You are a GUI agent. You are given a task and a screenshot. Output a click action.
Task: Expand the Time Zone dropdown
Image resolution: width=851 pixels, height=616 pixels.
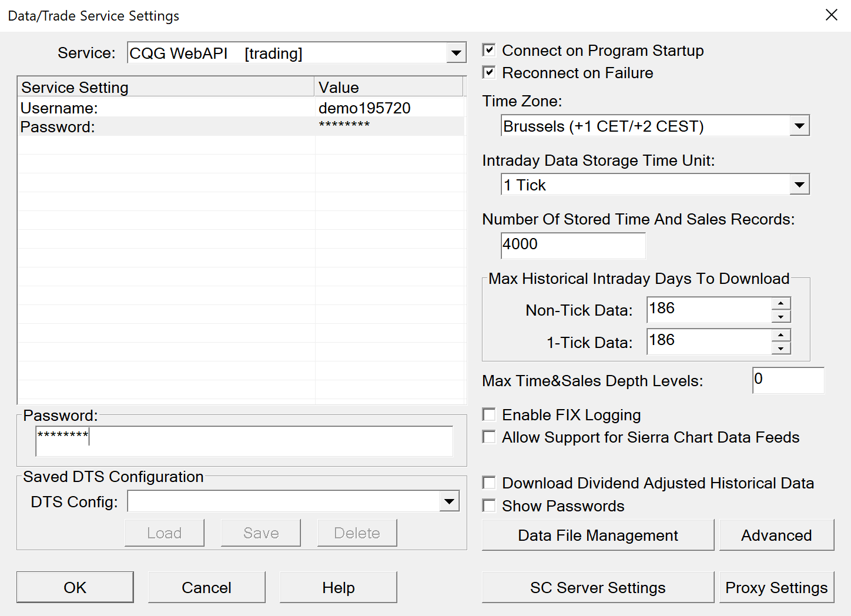coord(799,126)
